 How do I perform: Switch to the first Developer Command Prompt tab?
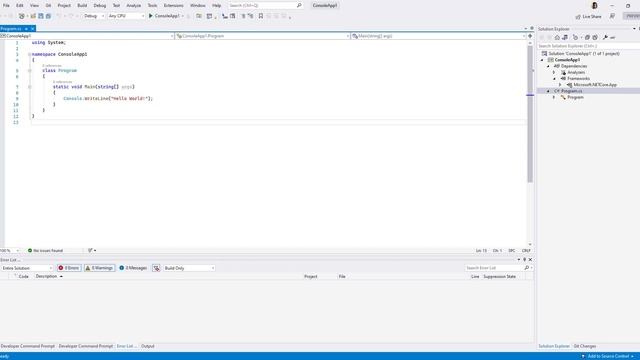pos(28,346)
